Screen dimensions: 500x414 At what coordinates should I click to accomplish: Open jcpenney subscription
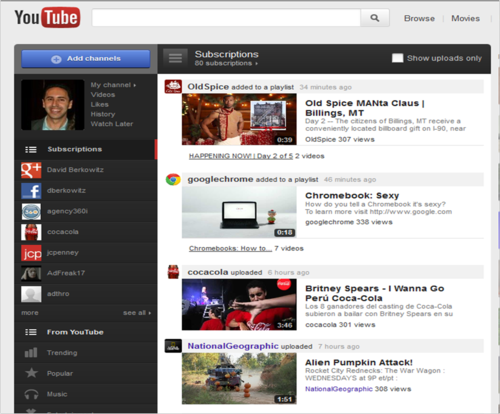[63, 253]
